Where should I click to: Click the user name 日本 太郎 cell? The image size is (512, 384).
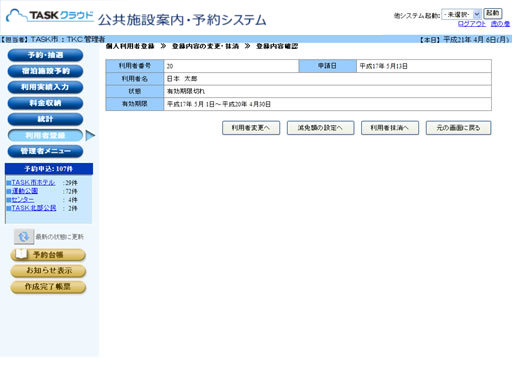click(x=327, y=79)
